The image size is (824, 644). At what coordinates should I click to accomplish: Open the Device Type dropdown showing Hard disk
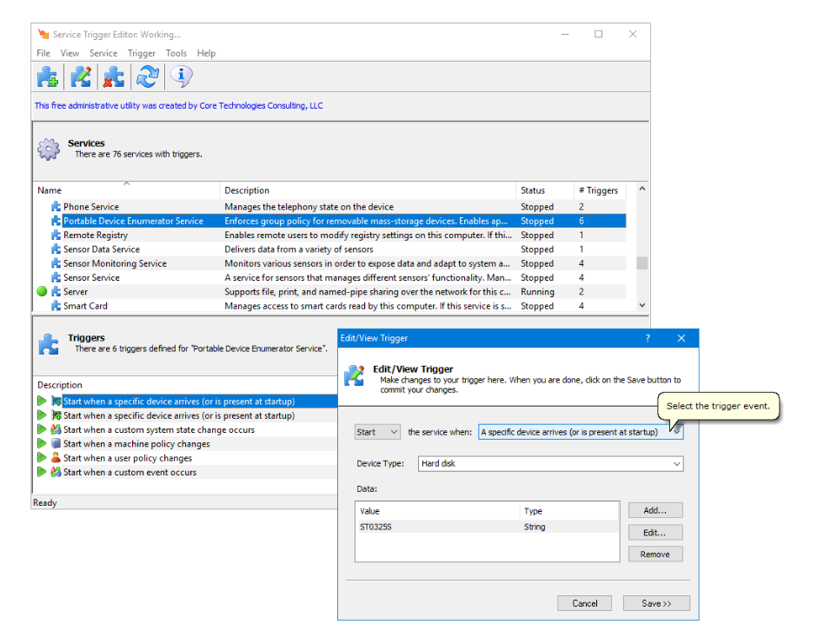pos(677,463)
